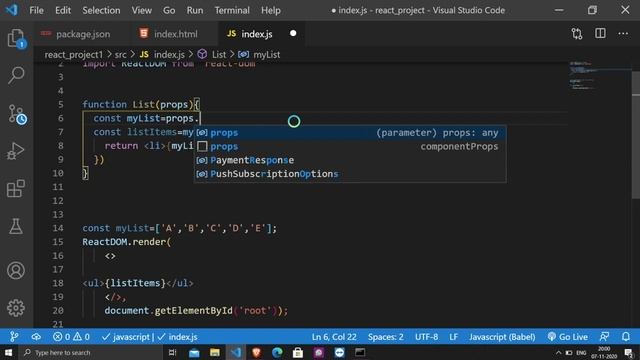Click the git branch status bar icon
Image resolution: width=640 pixels, height=360 pixels.
(14, 337)
